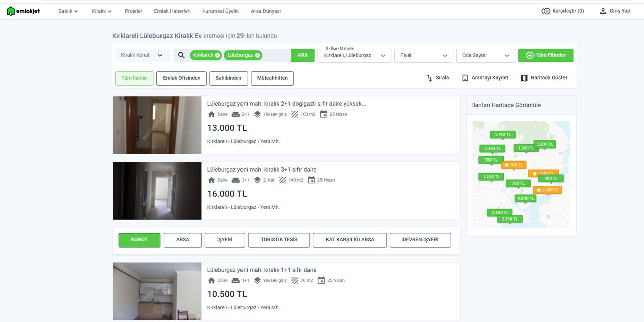The width and height of the screenshot is (644, 322).
Task: Expand the Fiyat price dropdown
Action: click(424, 55)
